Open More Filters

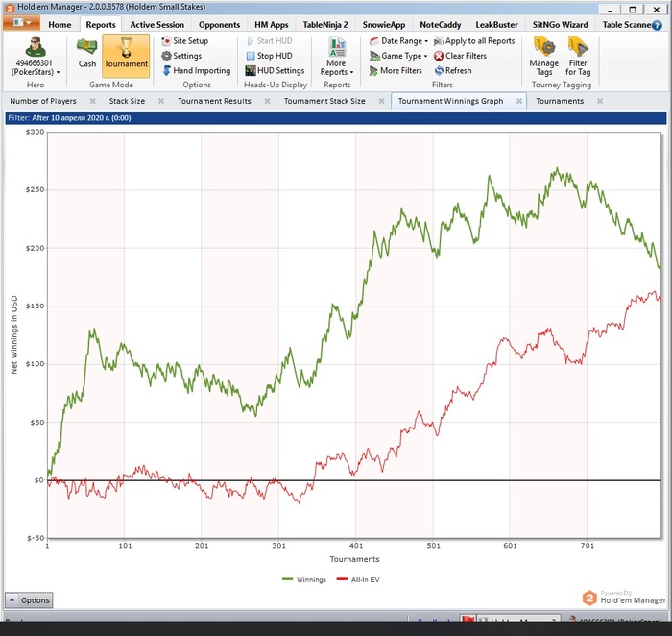coord(396,70)
